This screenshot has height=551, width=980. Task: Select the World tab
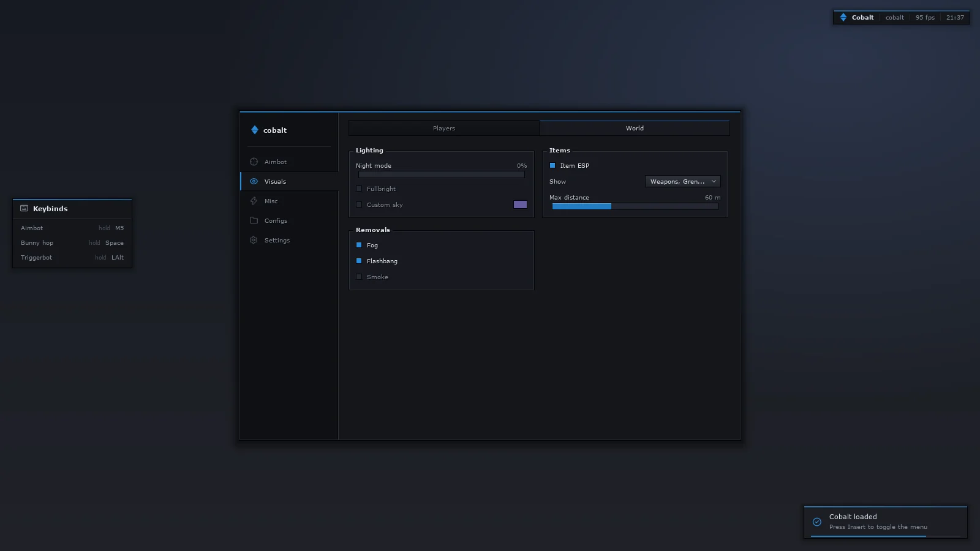coord(635,128)
